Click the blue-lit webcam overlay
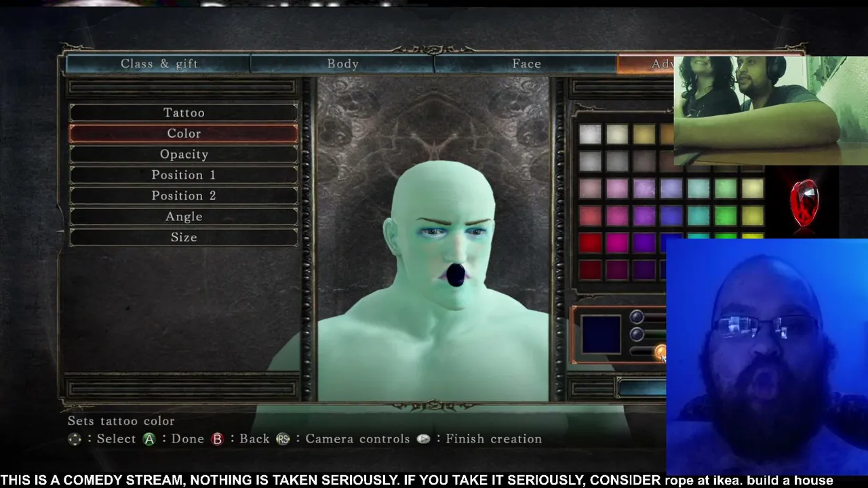 [767, 357]
